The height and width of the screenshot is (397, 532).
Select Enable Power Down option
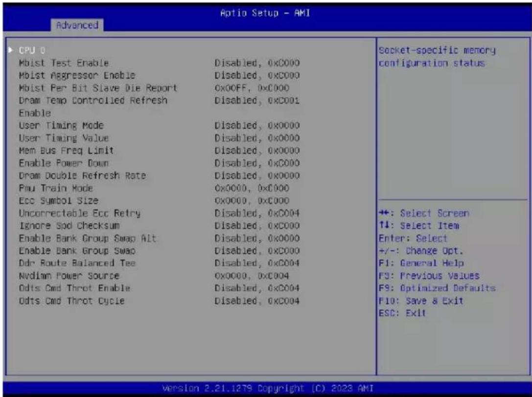pos(64,163)
